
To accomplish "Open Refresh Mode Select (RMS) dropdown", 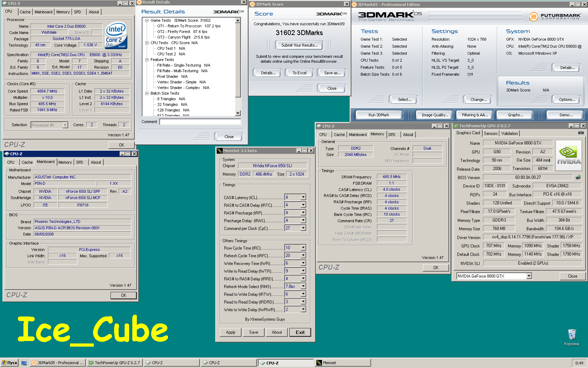I will click(303, 286).
